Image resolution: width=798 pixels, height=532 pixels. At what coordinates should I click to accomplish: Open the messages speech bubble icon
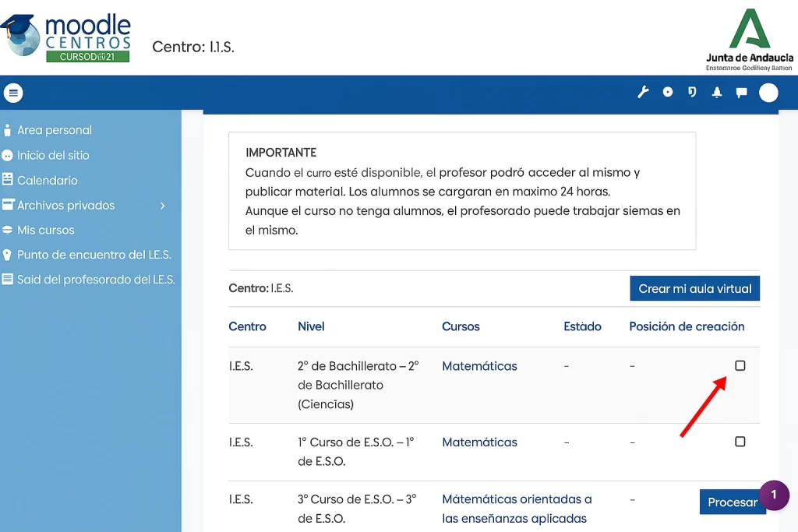click(741, 92)
